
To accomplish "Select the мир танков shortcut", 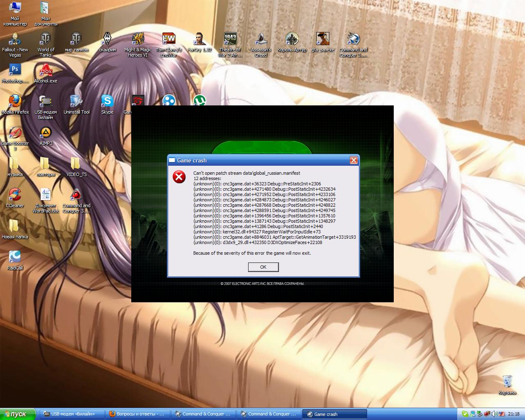I will [x=76, y=42].
